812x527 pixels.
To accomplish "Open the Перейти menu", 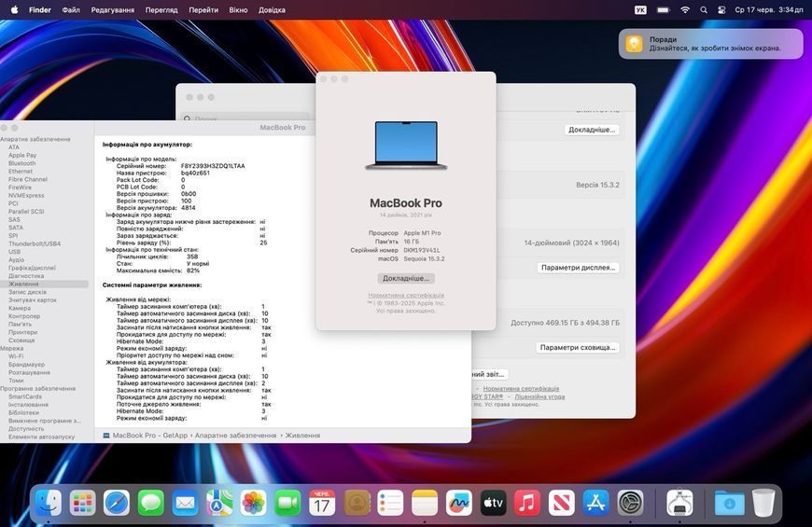I will click(x=203, y=9).
